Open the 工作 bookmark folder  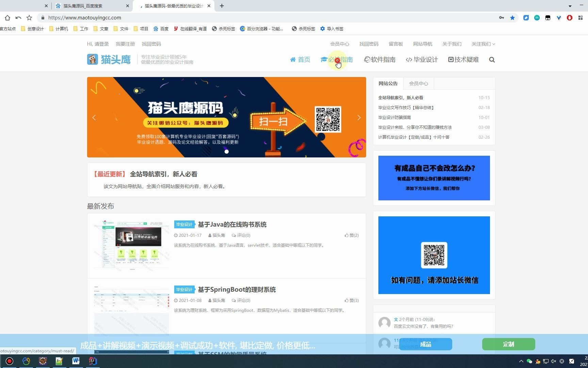click(x=81, y=29)
